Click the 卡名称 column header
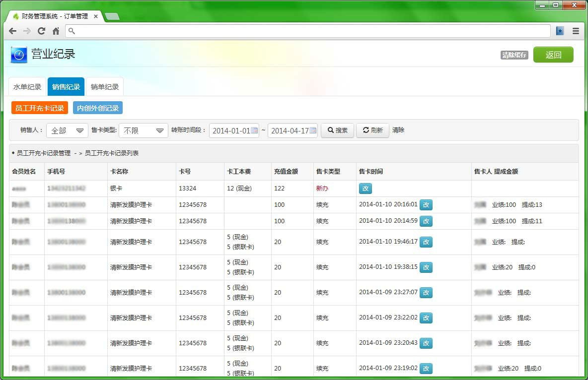This screenshot has height=380, width=588. (x=119, y=172)
